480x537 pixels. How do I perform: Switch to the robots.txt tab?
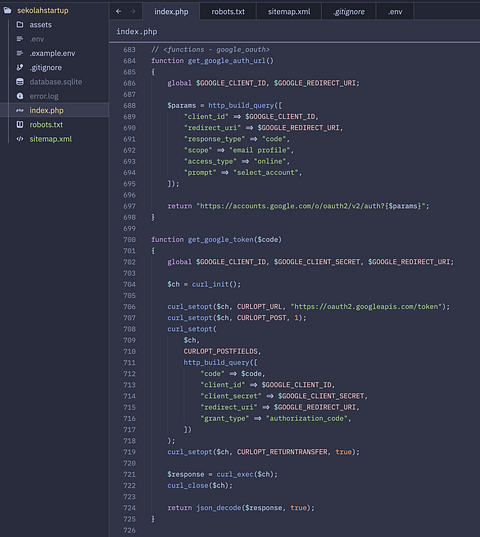[x=228, y=12]
